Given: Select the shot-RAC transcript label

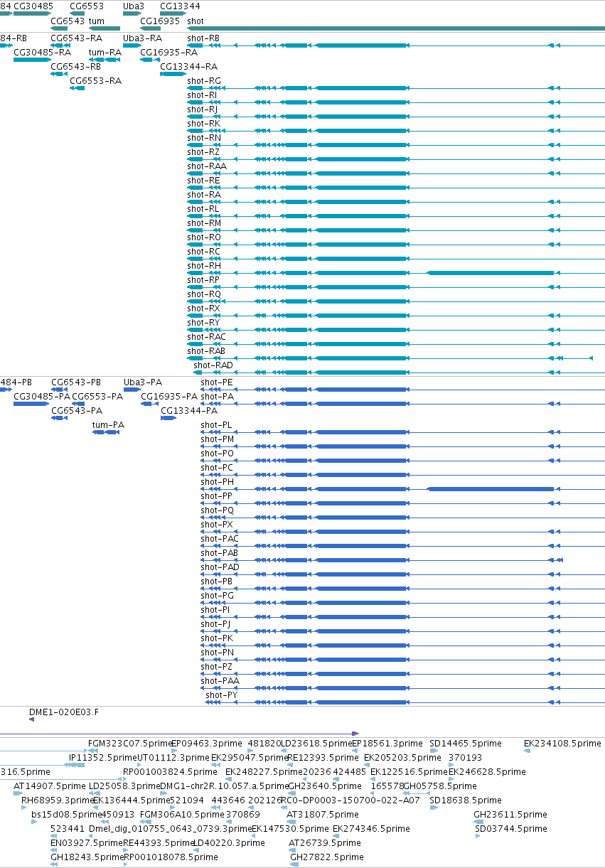Looking at the screenshot, I should [207, 337].
